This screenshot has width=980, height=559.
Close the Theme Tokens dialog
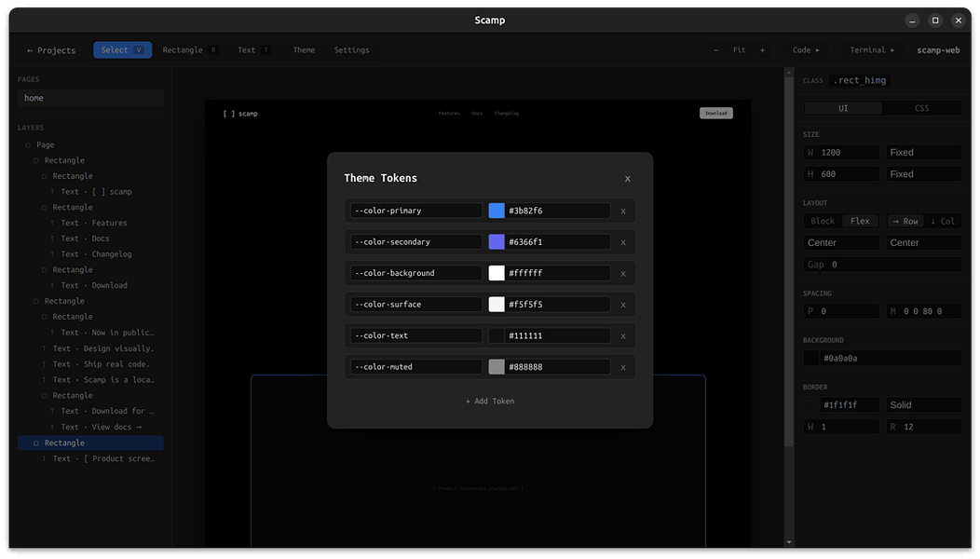coord(627,179)
